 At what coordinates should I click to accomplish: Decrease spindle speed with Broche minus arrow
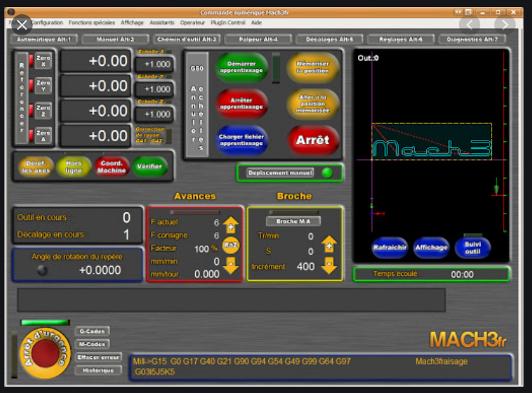point(328,265)
